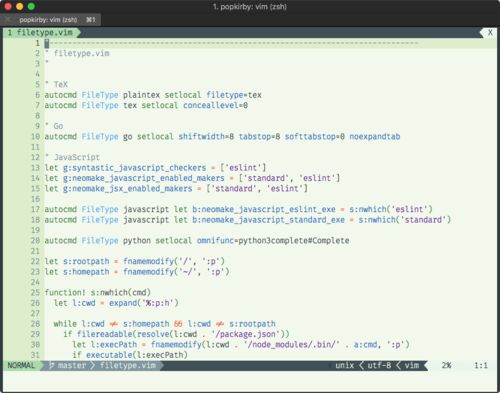Click the NORMAL mode indicator
500x393 pixels.
21,365
